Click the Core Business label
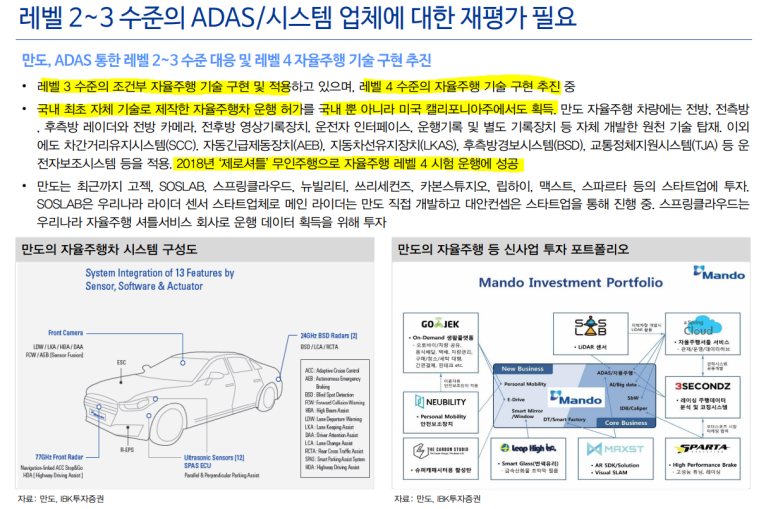The image size is (773, 509). (x=626, y=423)
